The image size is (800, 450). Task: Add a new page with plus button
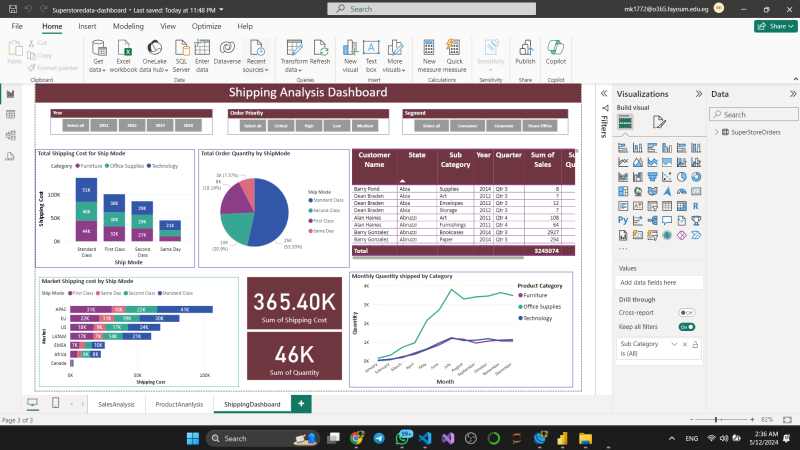[300, 403]
